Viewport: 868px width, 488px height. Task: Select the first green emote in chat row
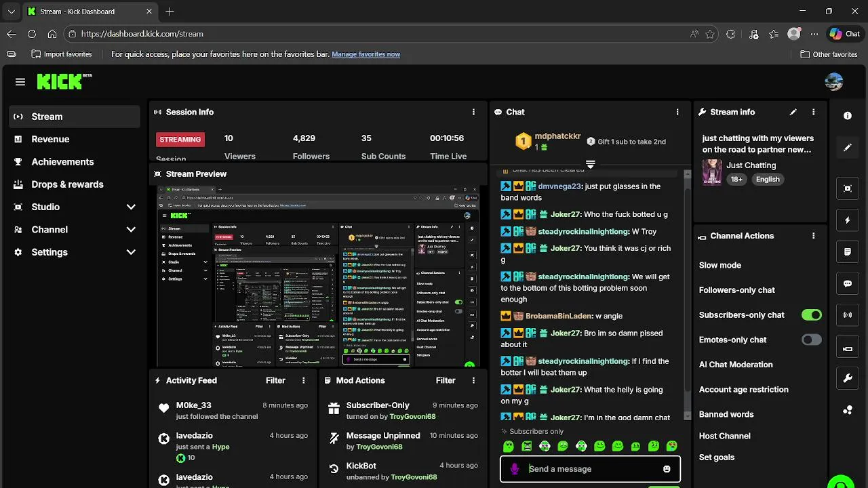[509, 446]
